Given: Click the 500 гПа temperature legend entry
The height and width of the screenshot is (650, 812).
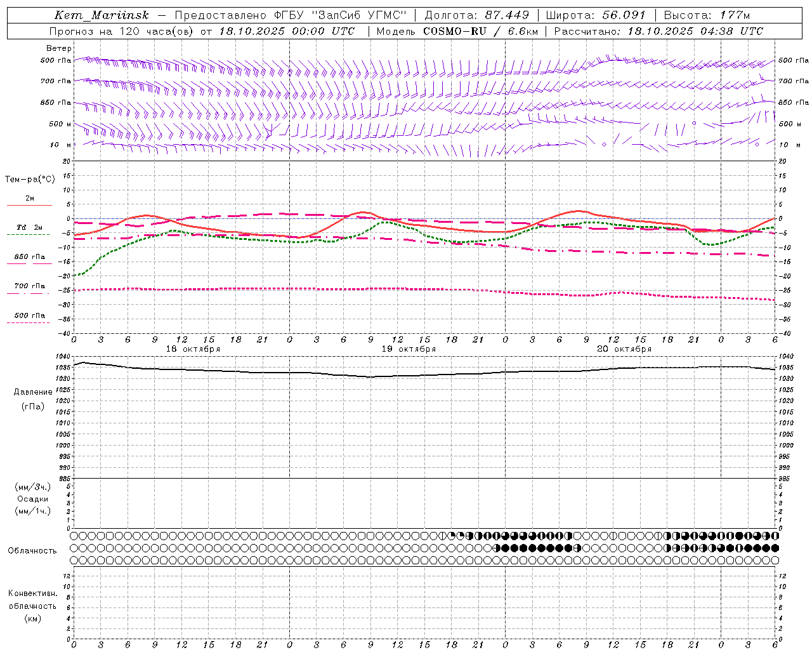Looking at the screenshot, I should pos(30,315).
